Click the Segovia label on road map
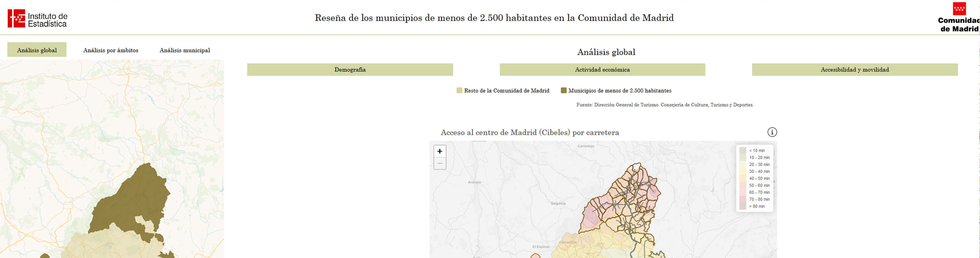Image resolution: width=980 pixels, height=258 pixels. [x=558, y=204]
